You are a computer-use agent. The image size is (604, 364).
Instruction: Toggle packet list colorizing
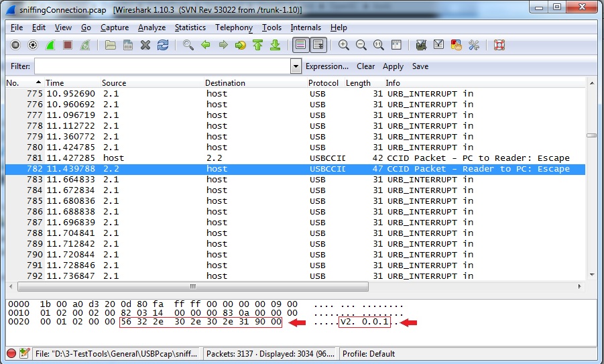click(x=301, y=45)
